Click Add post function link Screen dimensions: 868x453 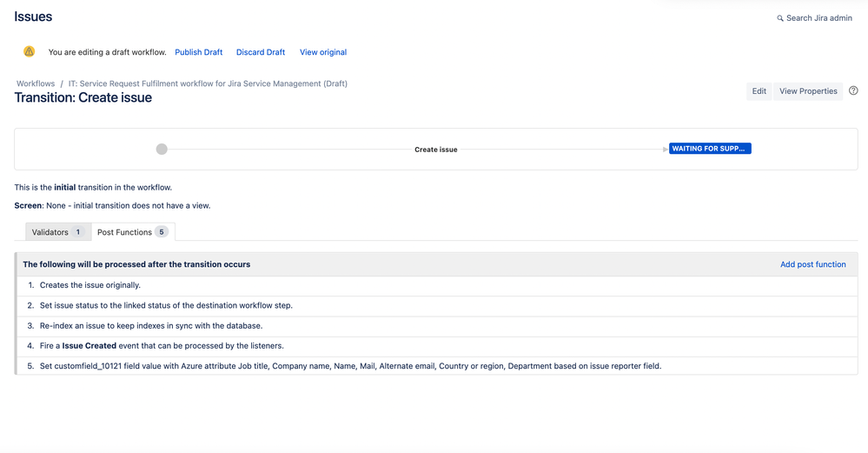(x=812, y=264)
